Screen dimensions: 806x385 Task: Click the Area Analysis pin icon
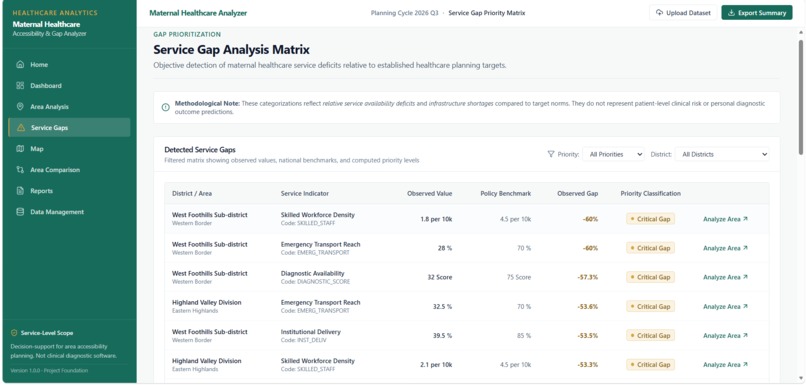point(20,107)
